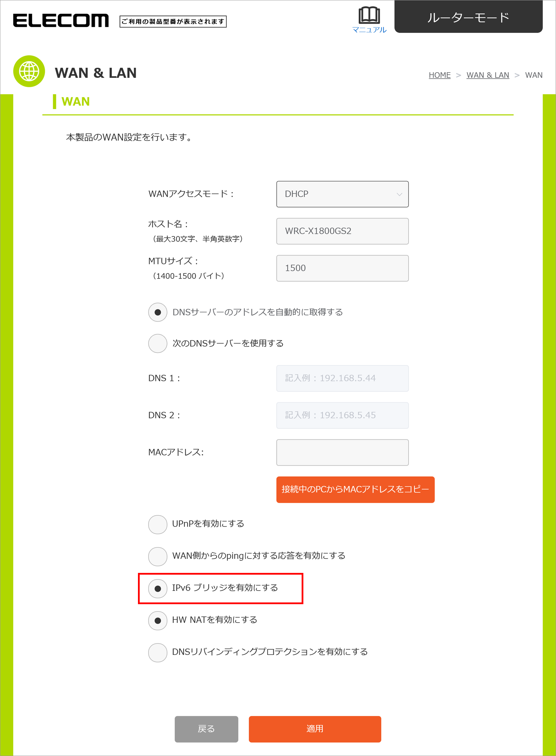Open the WAN & LAN breadcrumb link
This screenshot has height=756, width=556.
click(488, 75)
